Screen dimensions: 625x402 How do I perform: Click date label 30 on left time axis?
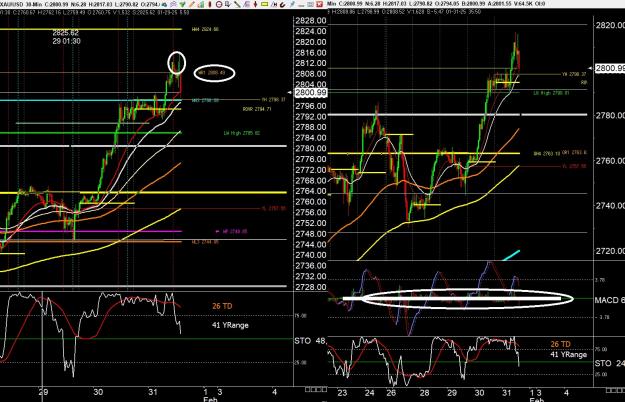98,392
